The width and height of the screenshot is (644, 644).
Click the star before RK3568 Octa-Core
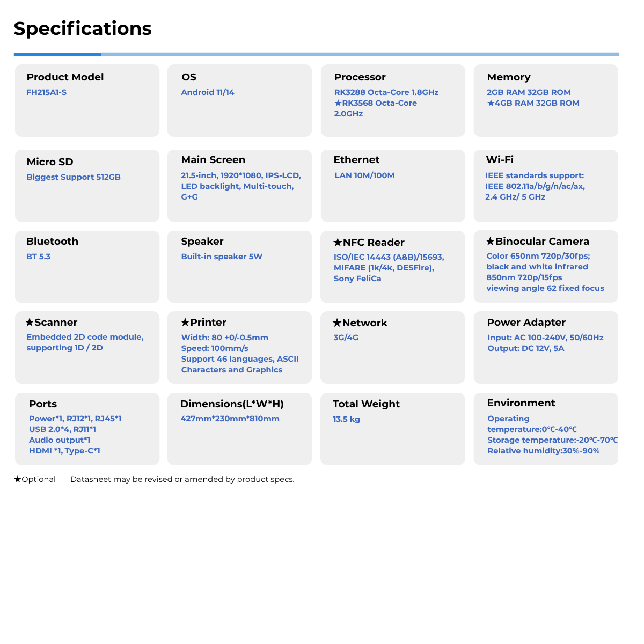338,103
